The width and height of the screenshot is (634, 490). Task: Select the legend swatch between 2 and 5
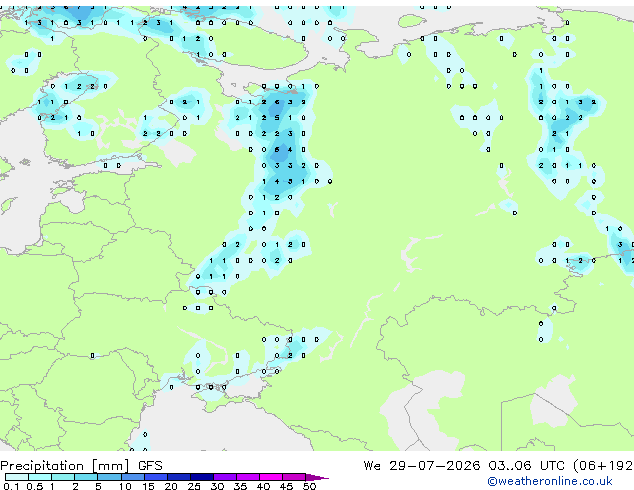tap(86, 477)
